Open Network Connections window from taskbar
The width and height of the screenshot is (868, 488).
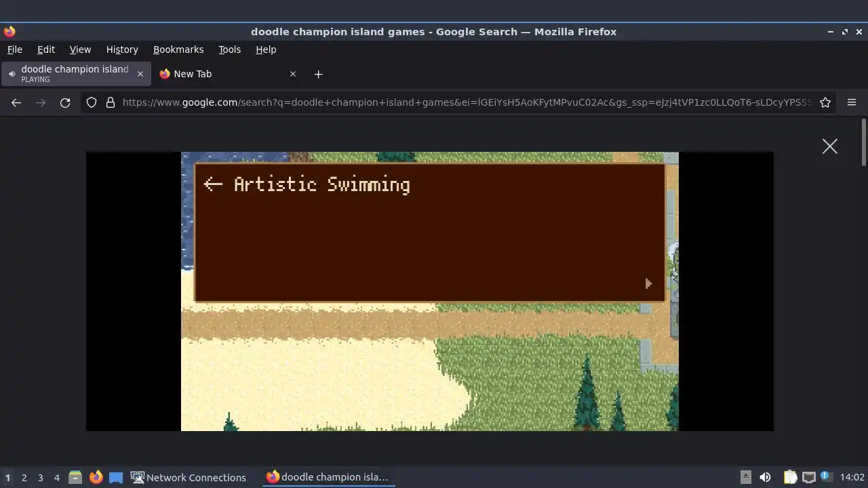pyautogui.click(x=189, y=477)
